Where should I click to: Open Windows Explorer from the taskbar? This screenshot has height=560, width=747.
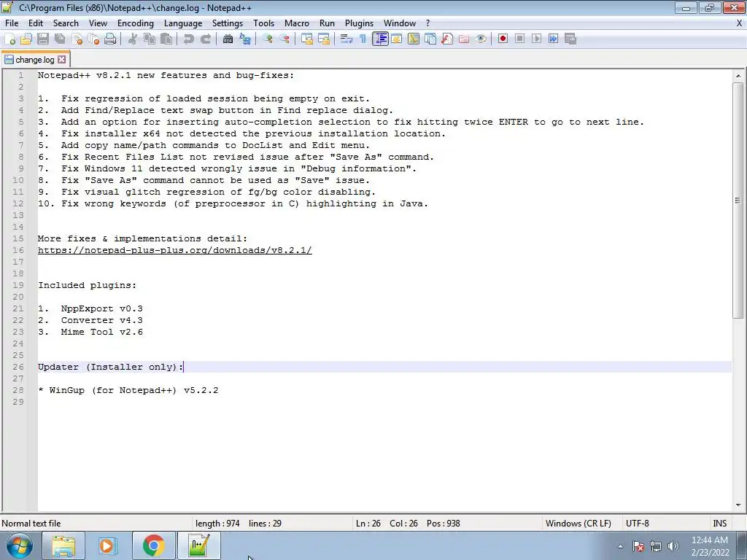pos(63,545)
